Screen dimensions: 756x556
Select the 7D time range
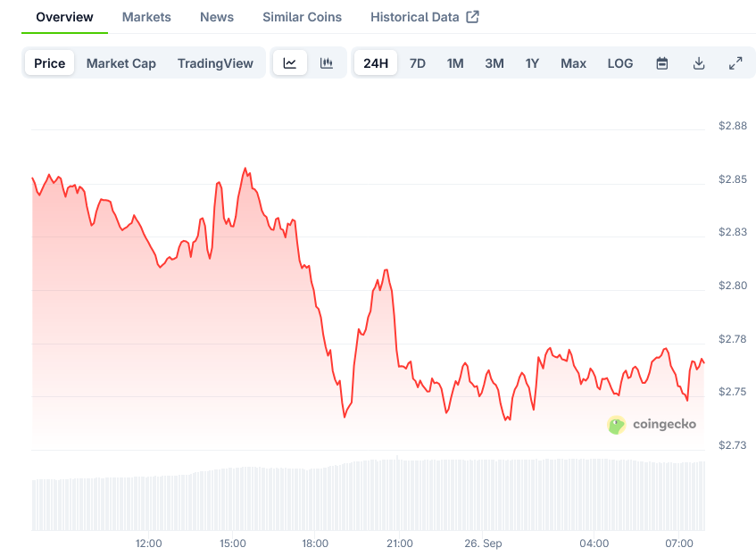[418, 63]
